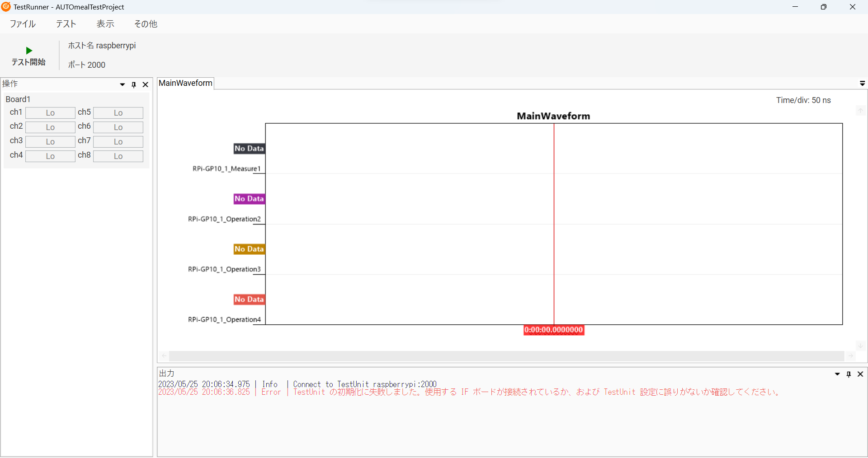Pin the Output panel with pushpin icon

(849, 374)
